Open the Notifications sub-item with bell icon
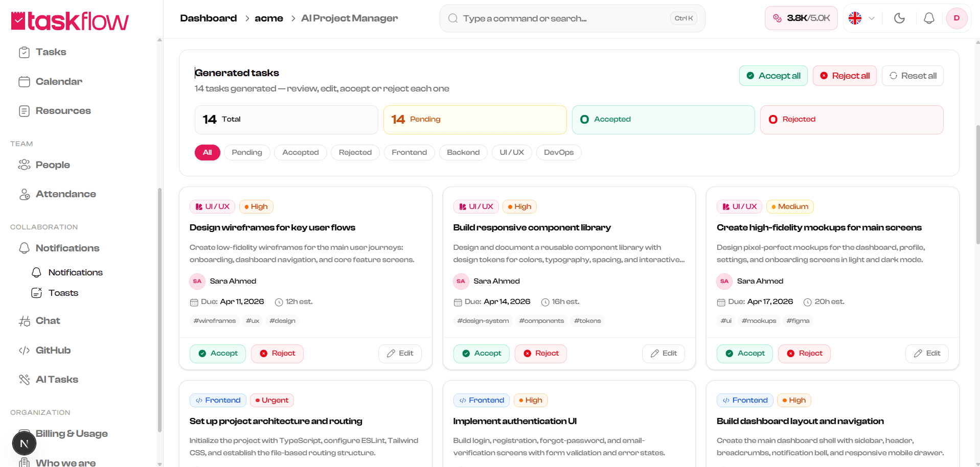Screen dimensions: 980x467 (67, 272)
